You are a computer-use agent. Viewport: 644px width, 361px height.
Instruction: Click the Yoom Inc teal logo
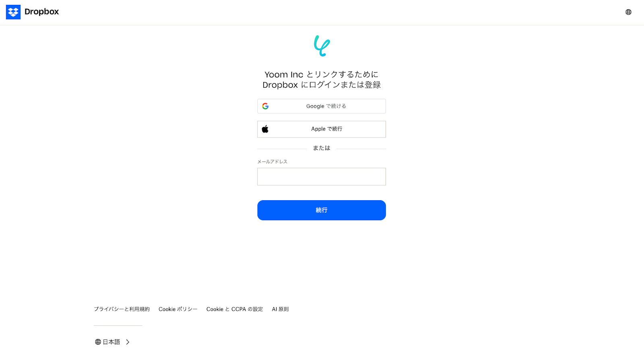click(322, 46)
